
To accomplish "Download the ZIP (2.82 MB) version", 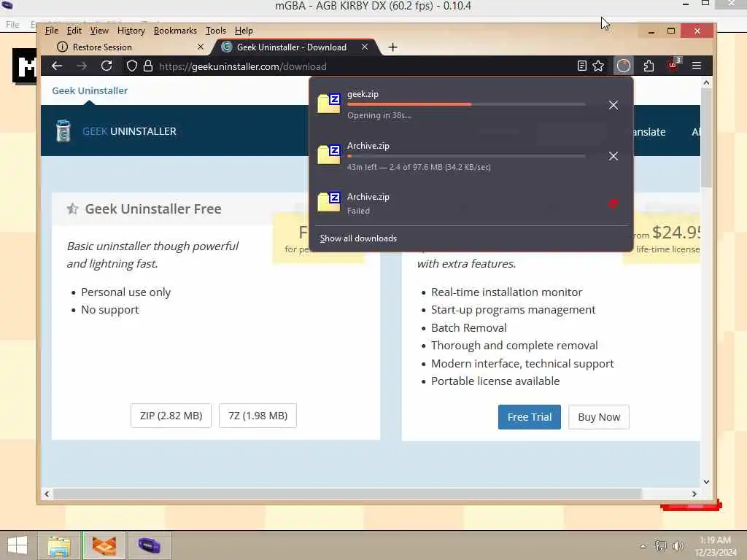I will tap(171, 416).
